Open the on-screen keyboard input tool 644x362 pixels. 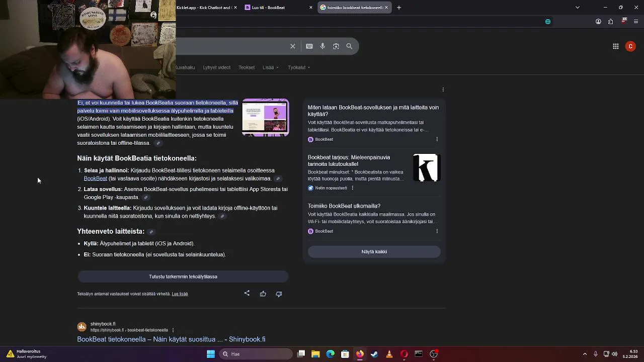[309, 46]
